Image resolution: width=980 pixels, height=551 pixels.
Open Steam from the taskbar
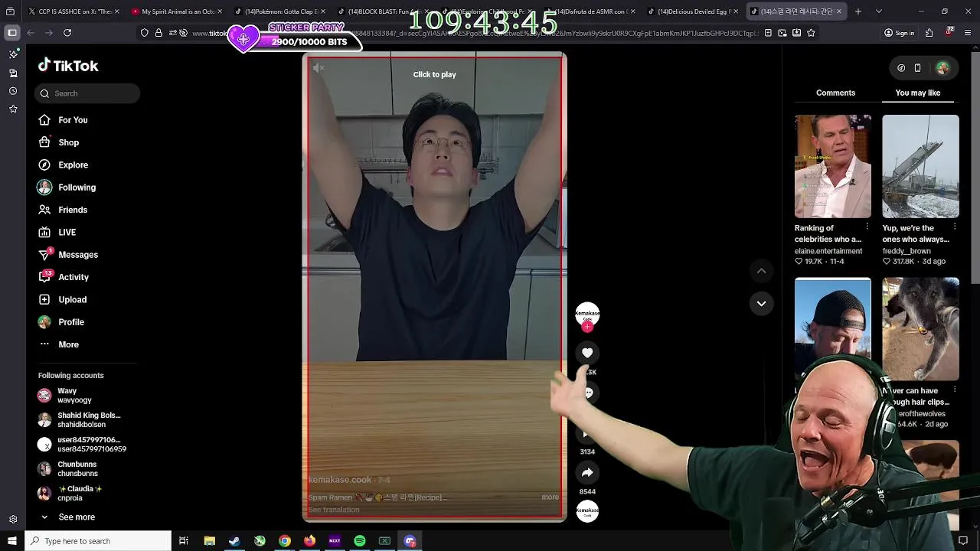[x=234, y=541]
